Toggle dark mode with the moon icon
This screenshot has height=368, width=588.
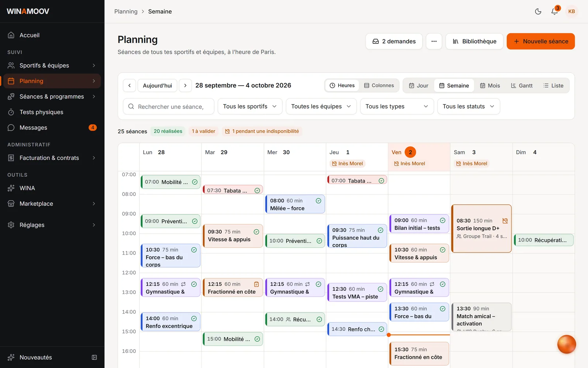pos(538,11)
